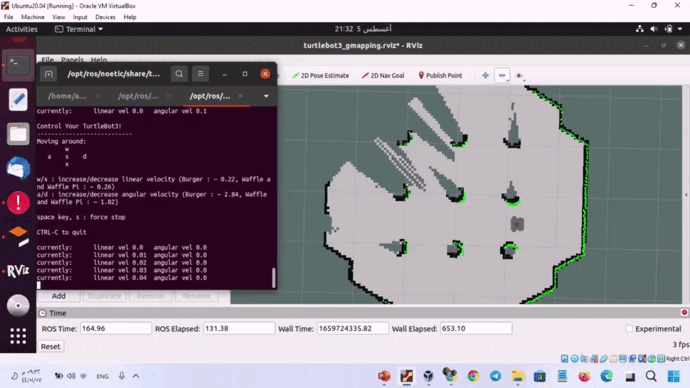
Task: Click the Windows taskbar search icon
Action: 651,376
